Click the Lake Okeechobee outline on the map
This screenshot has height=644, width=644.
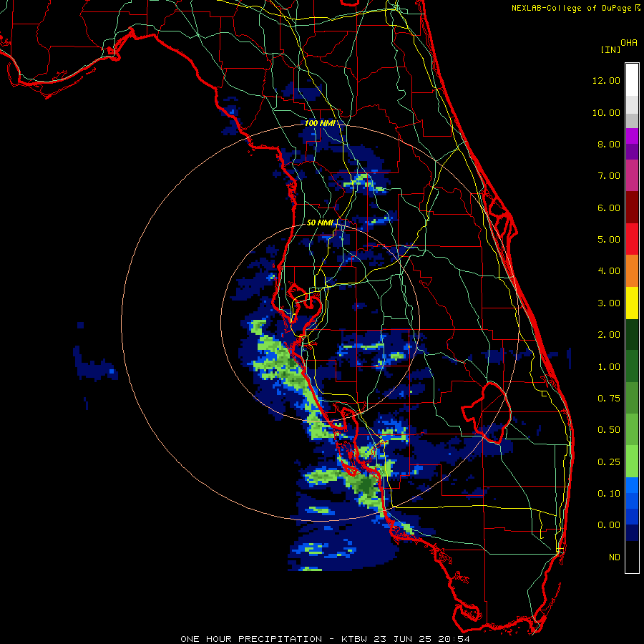(x=487, y=412)
